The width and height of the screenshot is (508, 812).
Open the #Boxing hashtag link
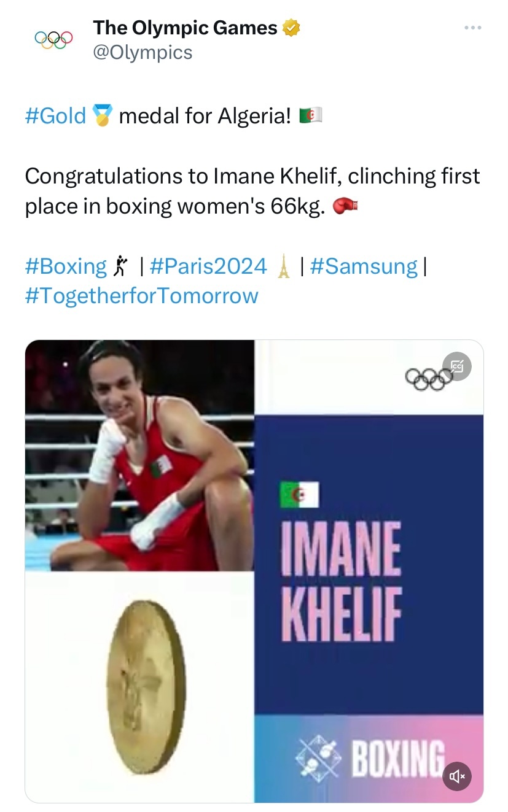[x=66, y=266]
